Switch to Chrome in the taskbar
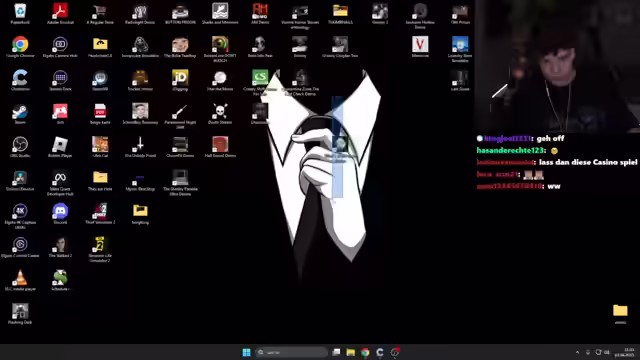Screen dimensions: 640x360 click(365, 352)
